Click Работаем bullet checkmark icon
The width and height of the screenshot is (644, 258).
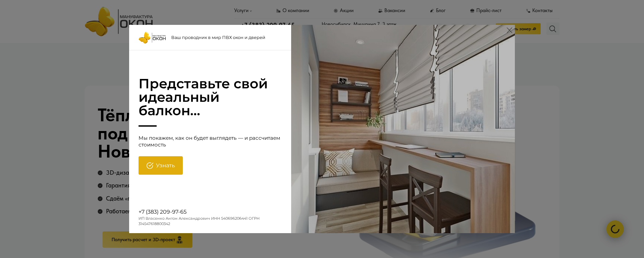[x=100, y=211]
